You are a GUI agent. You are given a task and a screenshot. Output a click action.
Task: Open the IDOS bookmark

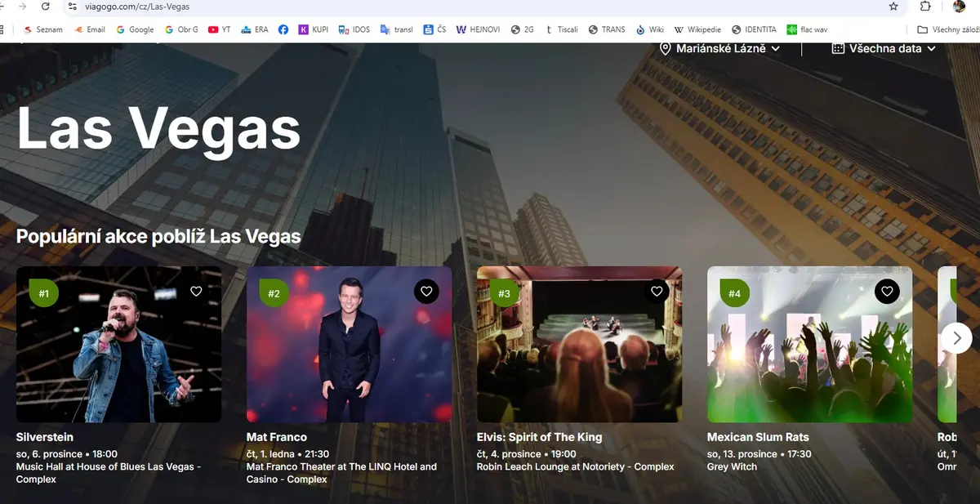tap(354, 29)
